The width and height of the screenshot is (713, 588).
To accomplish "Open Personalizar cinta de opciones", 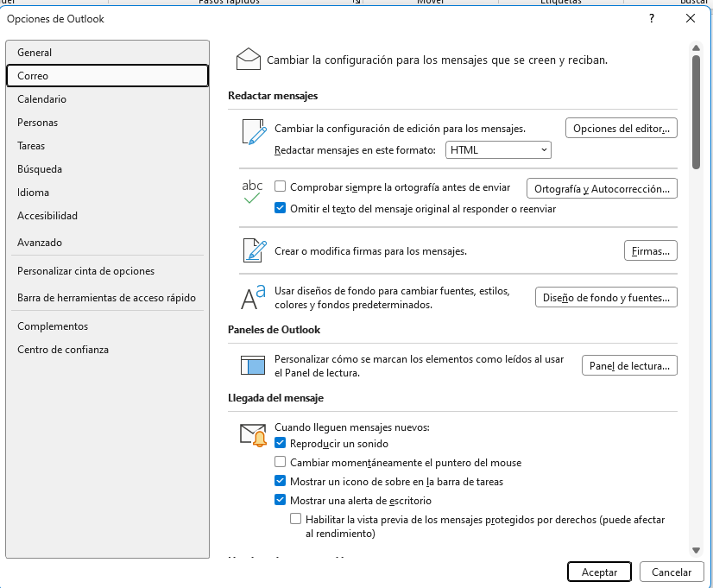I will (107, 271).
